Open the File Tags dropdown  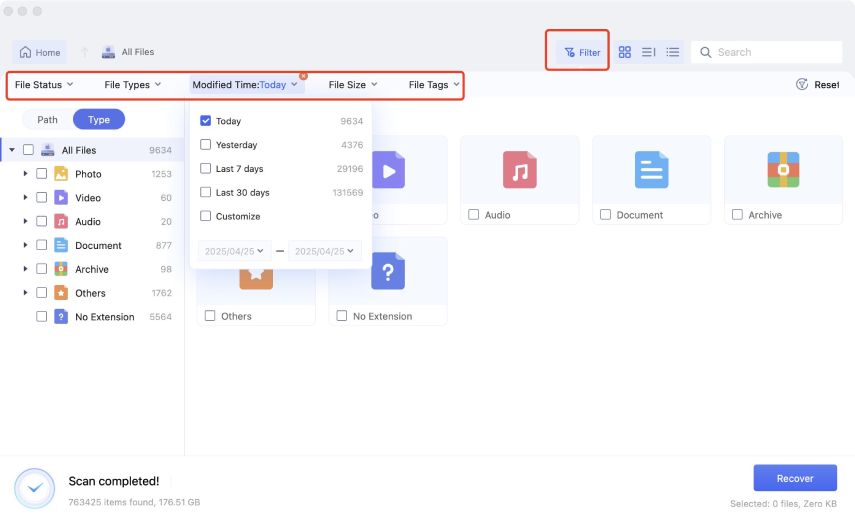(434, 85)
